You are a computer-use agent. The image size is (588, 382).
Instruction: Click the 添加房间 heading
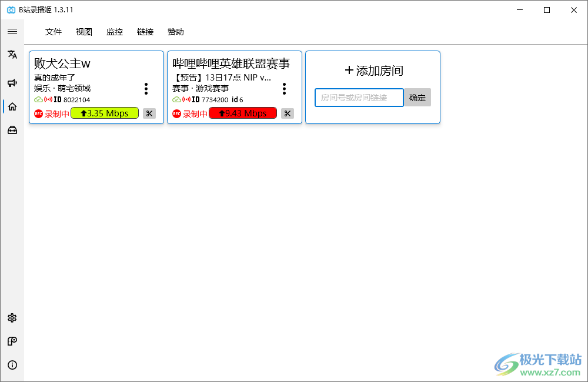point(374,71)
